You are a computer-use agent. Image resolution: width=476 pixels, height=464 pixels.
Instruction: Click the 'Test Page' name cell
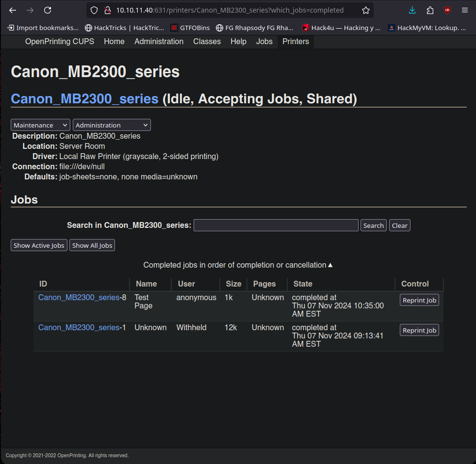(x=143, y=302)
